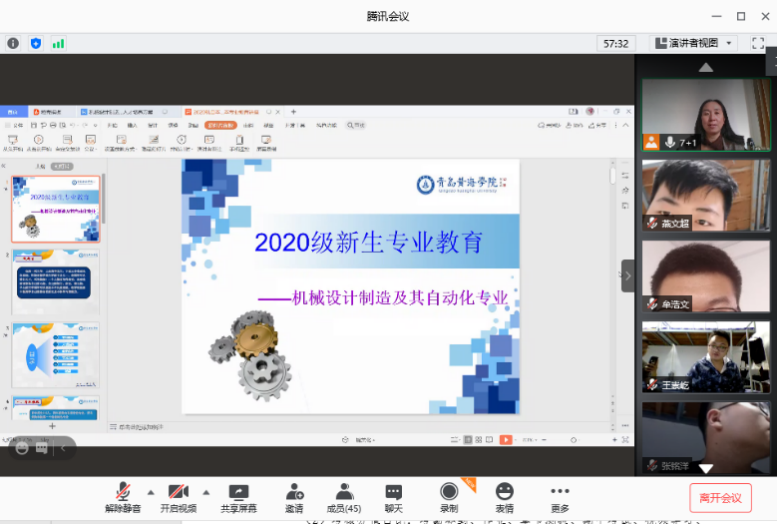Viewport: 777px width, 524px height.
Task: Select the presenter's video thumbnail
Action: click(x=705, y=115)
